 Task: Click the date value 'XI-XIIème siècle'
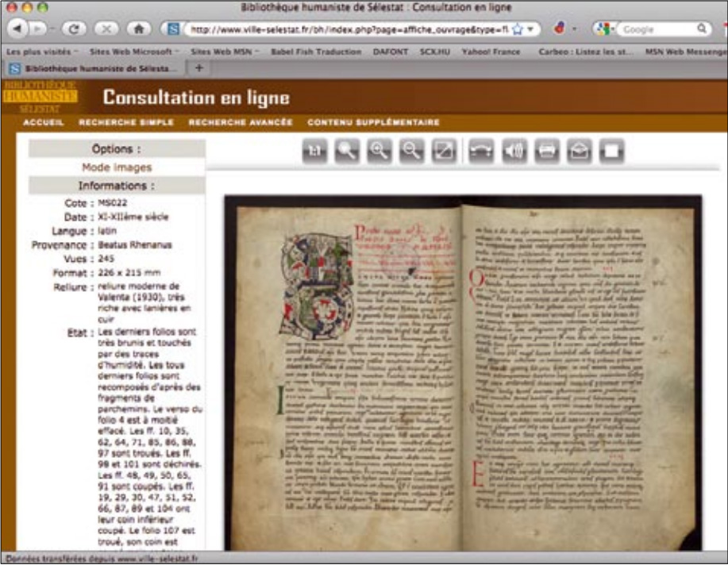click(133, 217)
